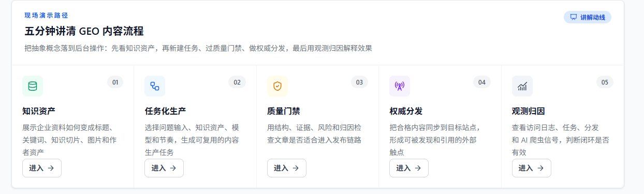Select the 04 step number badge
Screen dimensions: 644x194
(482, 82)
